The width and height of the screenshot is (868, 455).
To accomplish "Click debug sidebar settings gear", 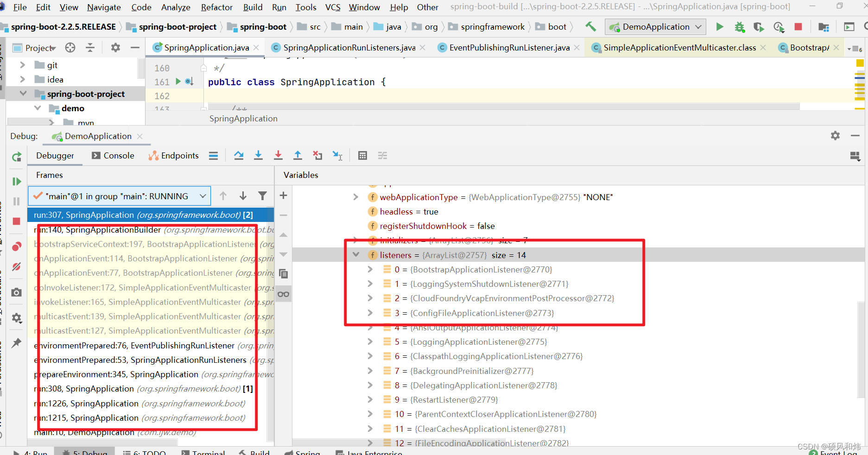I will (17, 318).
